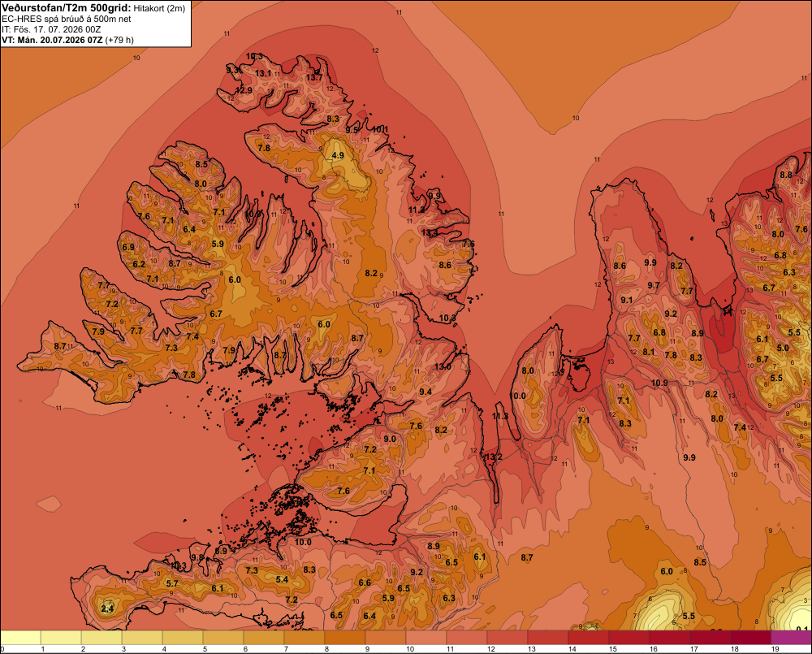The height and width of the screenshot is (654, 812).
Task: Click the 6.2 temperature value on the map
Action: [139, 264]
